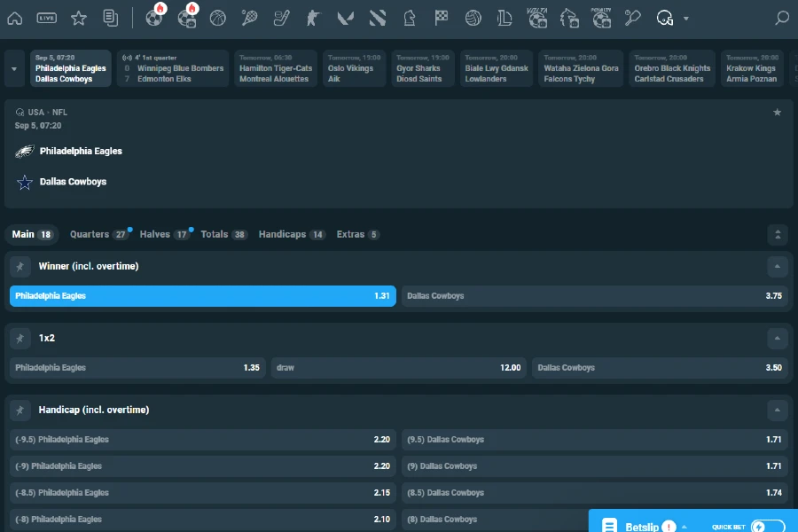Open the volleyball betting section

[473, 18]
